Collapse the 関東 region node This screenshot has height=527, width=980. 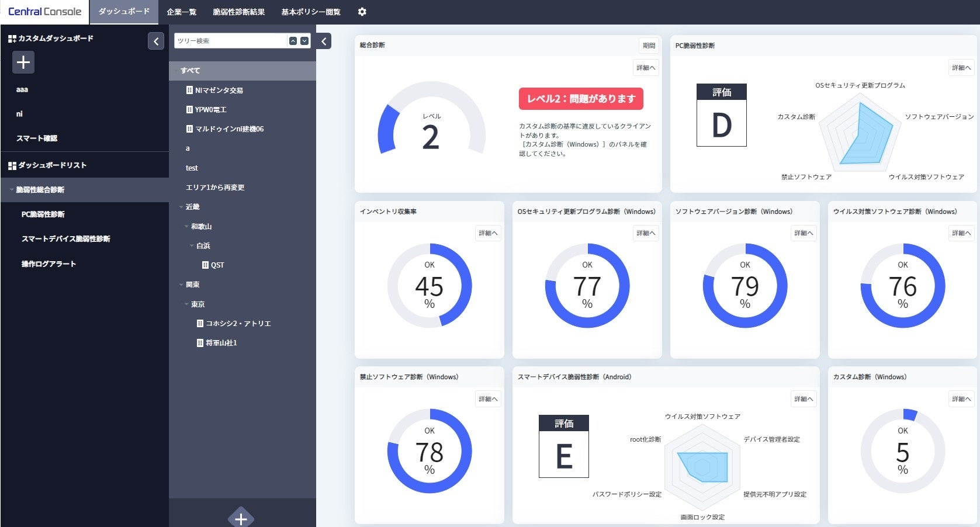(181, 285)
